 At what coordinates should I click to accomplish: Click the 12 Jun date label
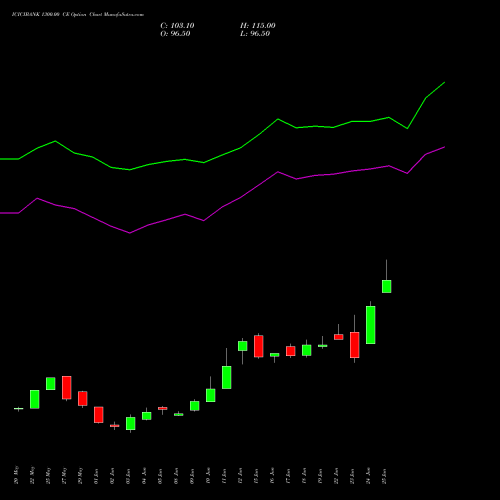(x=241, y=476)
